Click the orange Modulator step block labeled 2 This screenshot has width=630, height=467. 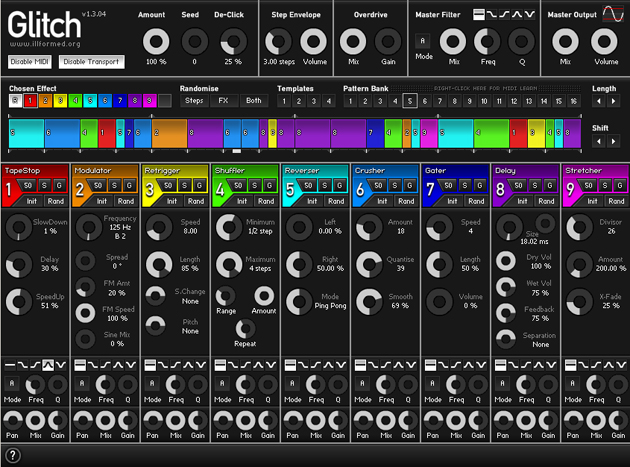coord(170,133)
